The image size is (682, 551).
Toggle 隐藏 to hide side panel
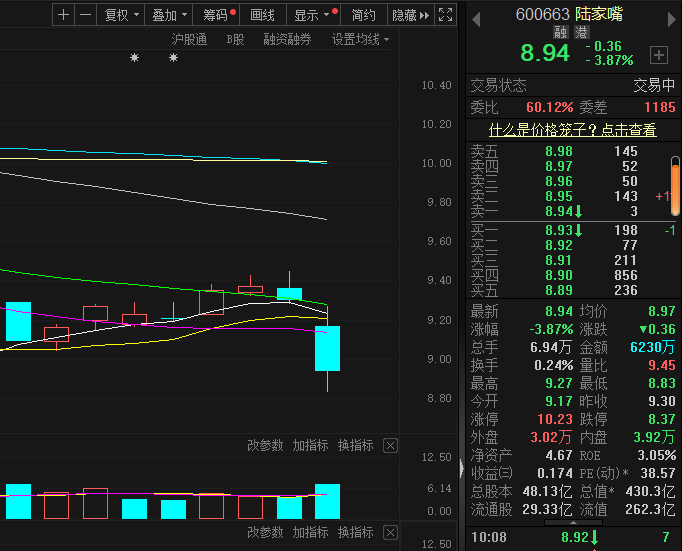click(x=410, y=15)
